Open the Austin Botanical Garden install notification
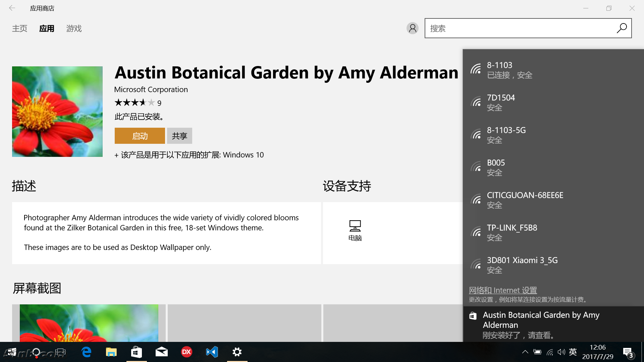This screenshot has width=644, height=362. (553, 324)
